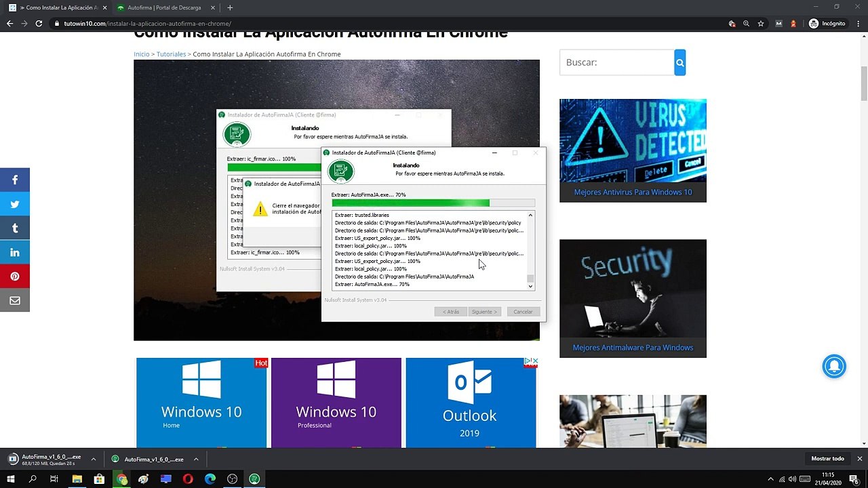The image size is (868, 488).
Task: Open Microsoft Edge from the taskbar
Action: click(x=210, y=479)
